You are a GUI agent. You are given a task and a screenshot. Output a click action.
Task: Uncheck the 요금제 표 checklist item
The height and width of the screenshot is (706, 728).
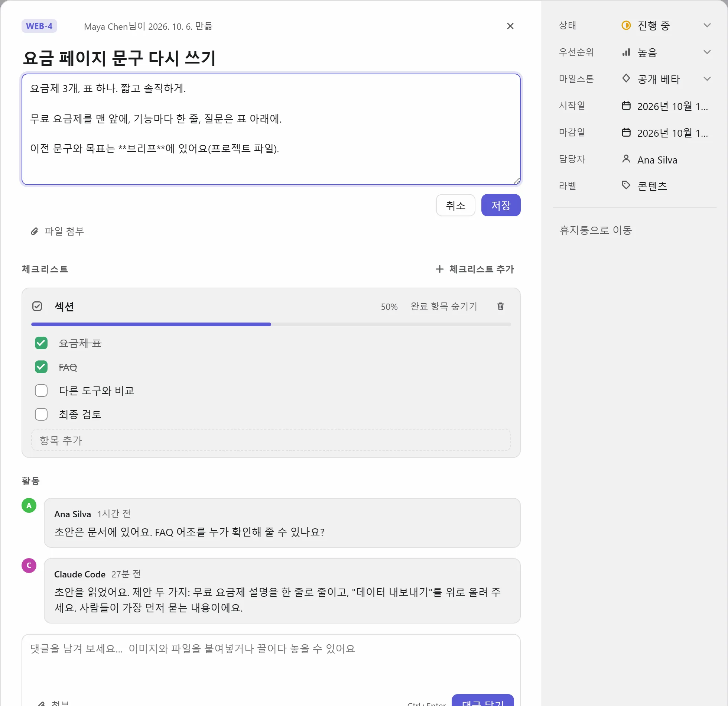(41, 343)
